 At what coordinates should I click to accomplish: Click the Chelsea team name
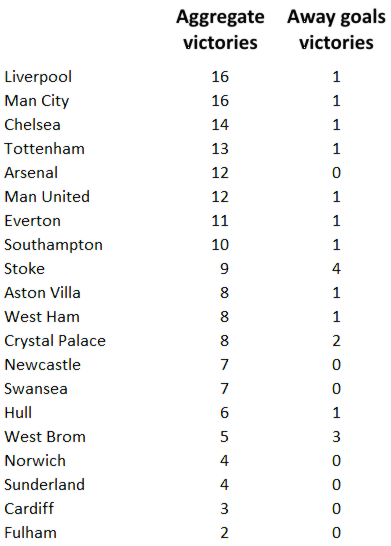(x=32, y=125)
